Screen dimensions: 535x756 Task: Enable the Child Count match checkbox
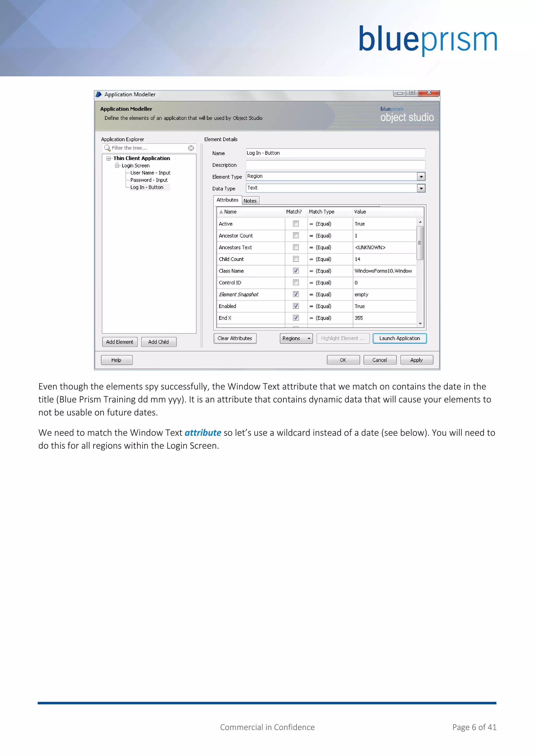click(x=296, y=259)
